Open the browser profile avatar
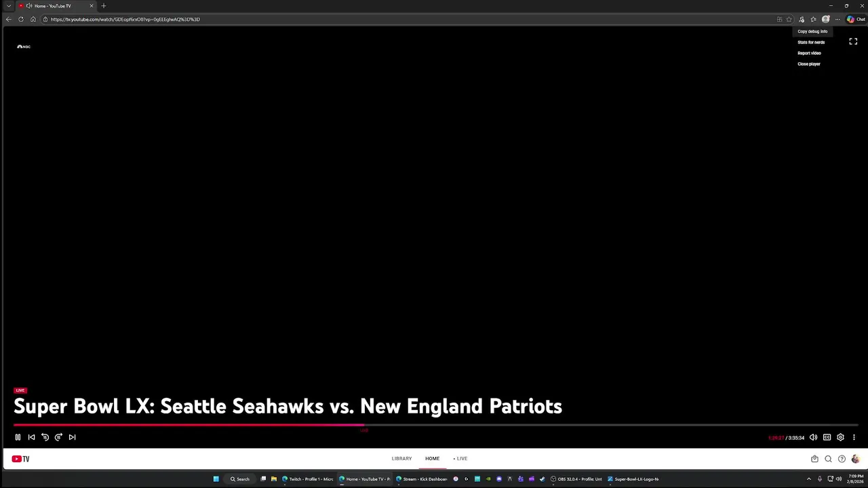 (825, 19)
